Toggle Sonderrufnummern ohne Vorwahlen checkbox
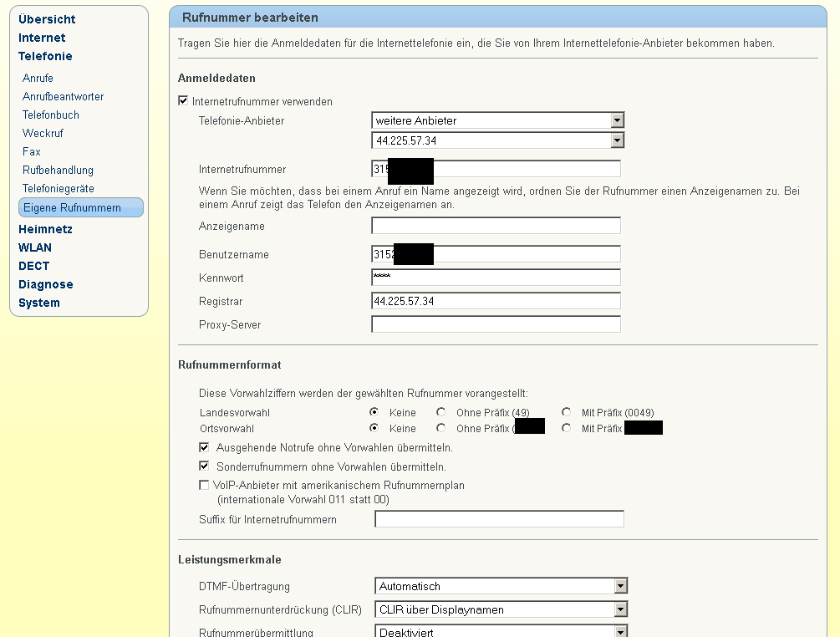 tap(204, 466)
